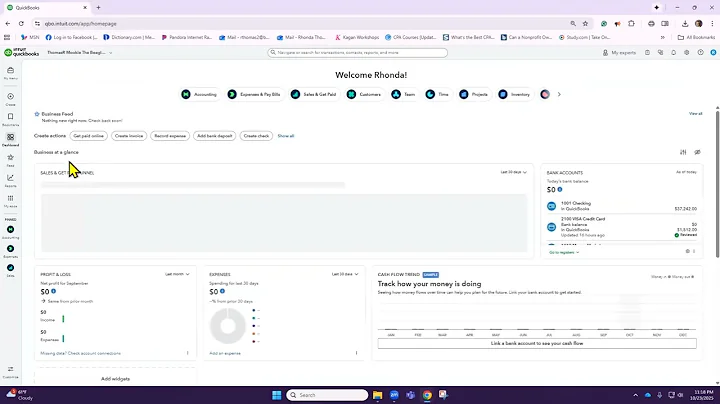
Task: Click the Add widgets tile
Action: (x=115, y=377)
